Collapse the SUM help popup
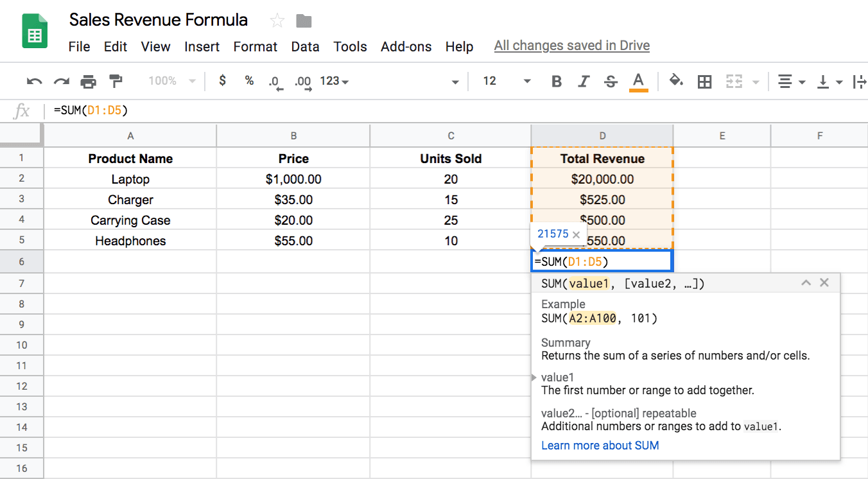Image resolution: width=868 pixels, height=479 pixels. pyautogui.click(x=806, y=283)
